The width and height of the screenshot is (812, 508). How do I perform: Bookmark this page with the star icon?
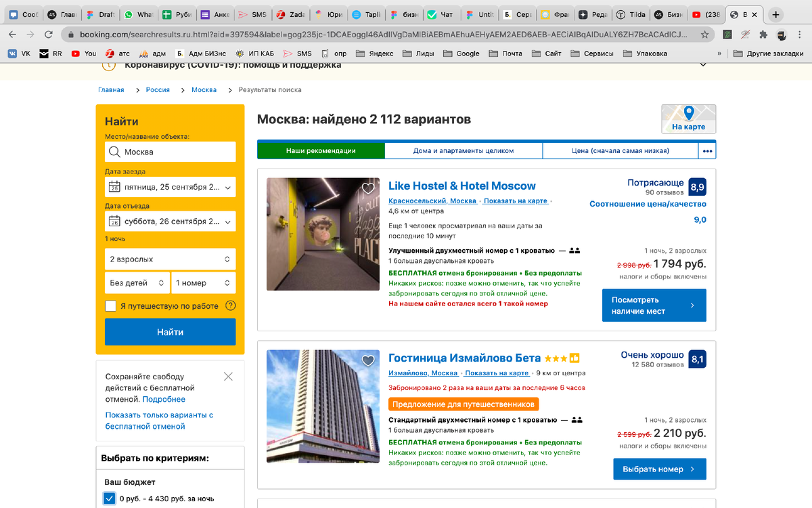click(x=705, y=34)
